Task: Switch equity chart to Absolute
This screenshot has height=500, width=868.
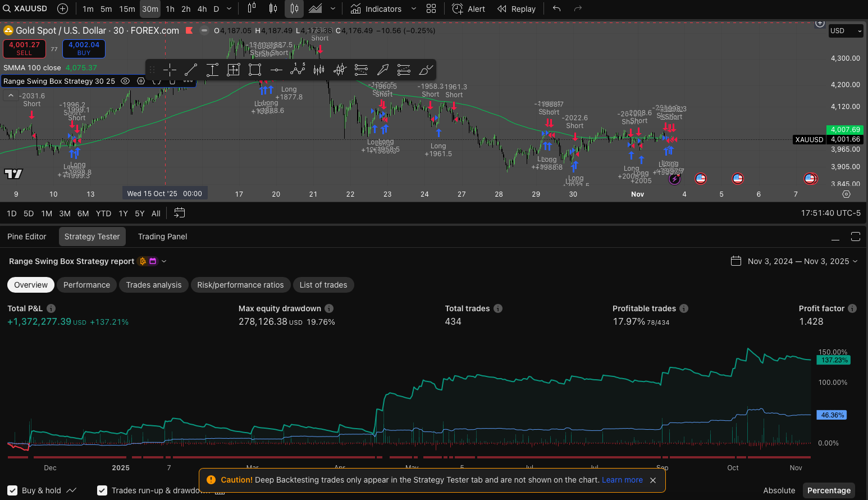Action: [x=779, y=490]
